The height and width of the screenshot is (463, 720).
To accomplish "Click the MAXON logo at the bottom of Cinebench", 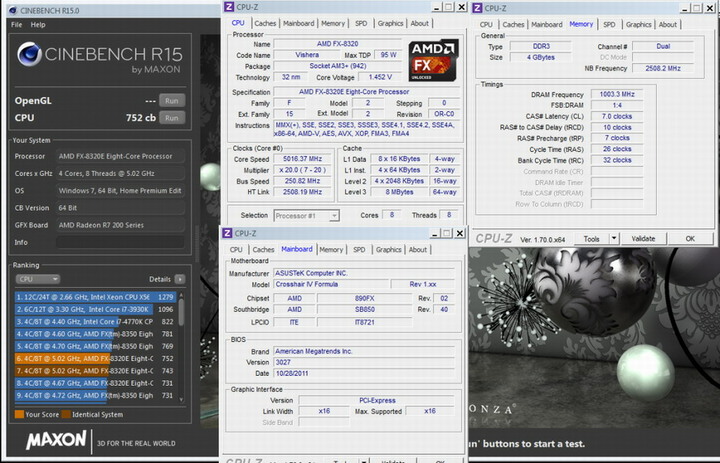I will (56, 440).
